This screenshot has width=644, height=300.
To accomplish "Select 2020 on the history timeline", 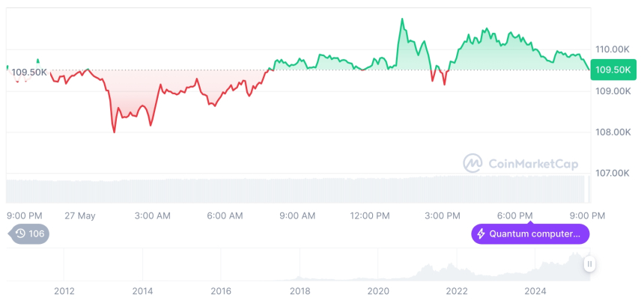I will point(378,290).
